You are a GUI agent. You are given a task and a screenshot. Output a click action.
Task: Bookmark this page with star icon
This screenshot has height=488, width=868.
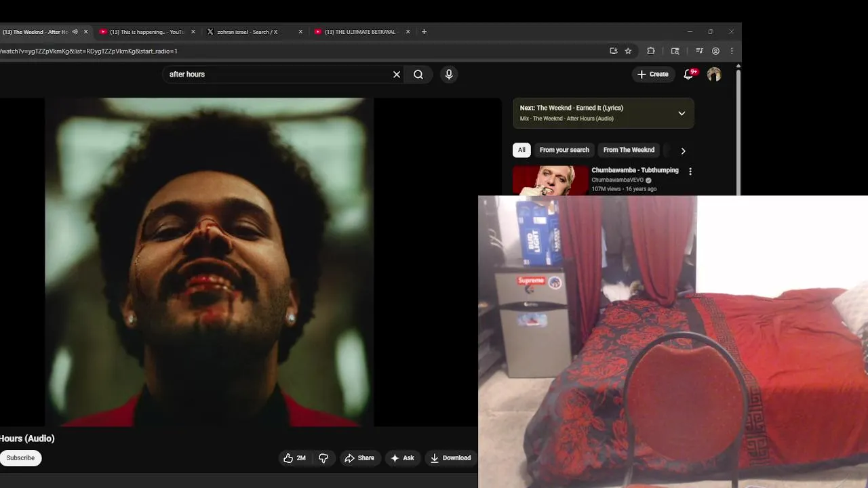(x=628, y=51)
